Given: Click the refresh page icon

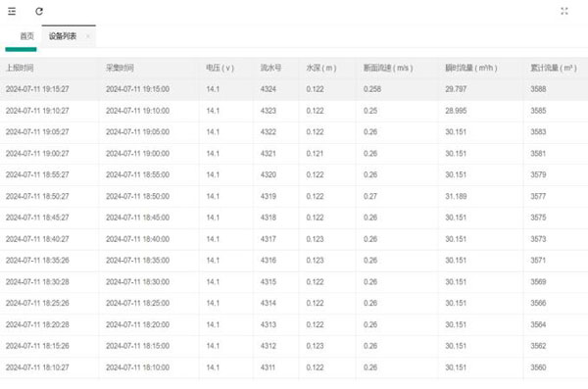Looking at the screenshot, I should pyautogui.click(x=39, y=11).
